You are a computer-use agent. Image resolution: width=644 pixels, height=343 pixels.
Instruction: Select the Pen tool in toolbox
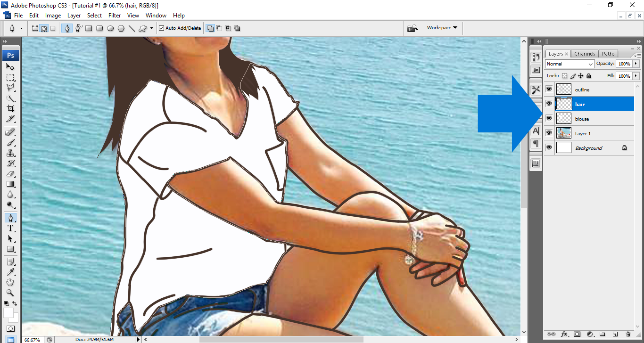(10, 218)
